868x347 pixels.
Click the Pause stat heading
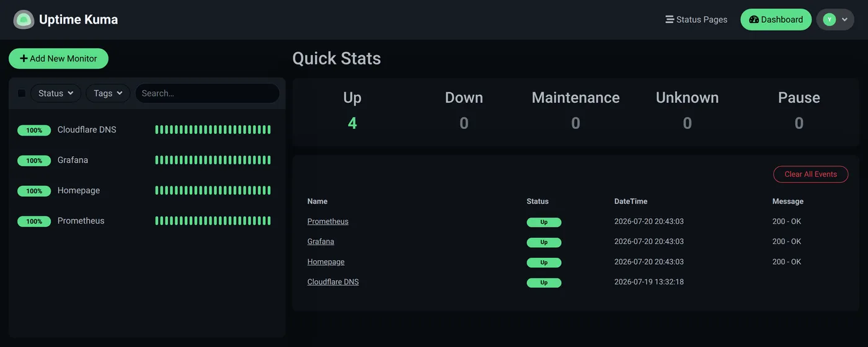799,98
